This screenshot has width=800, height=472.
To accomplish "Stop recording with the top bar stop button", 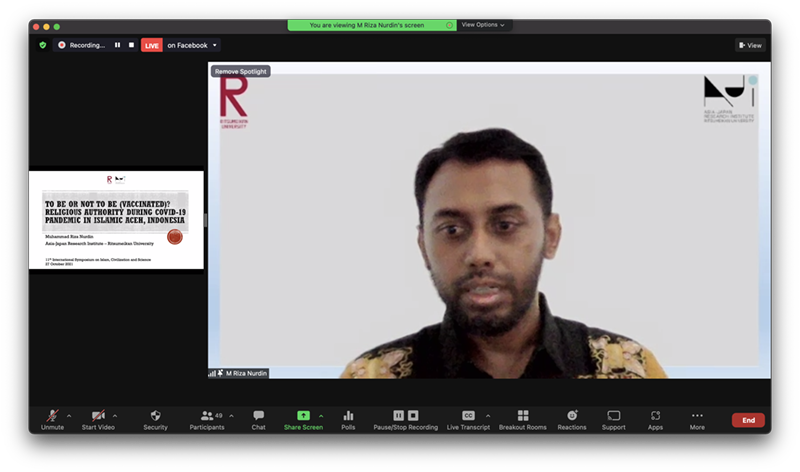I will tap(131, 45).
